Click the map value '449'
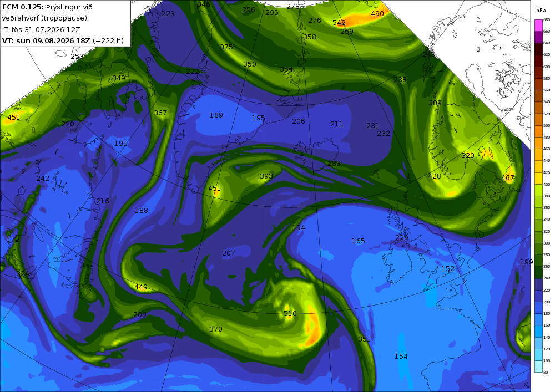555x392 pixels. click(x=141, y=287)
